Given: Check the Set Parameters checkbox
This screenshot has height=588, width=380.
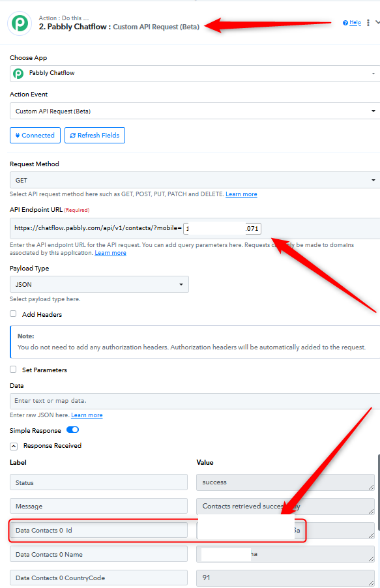Looking at the screenshot, I should tap(13, 370).
